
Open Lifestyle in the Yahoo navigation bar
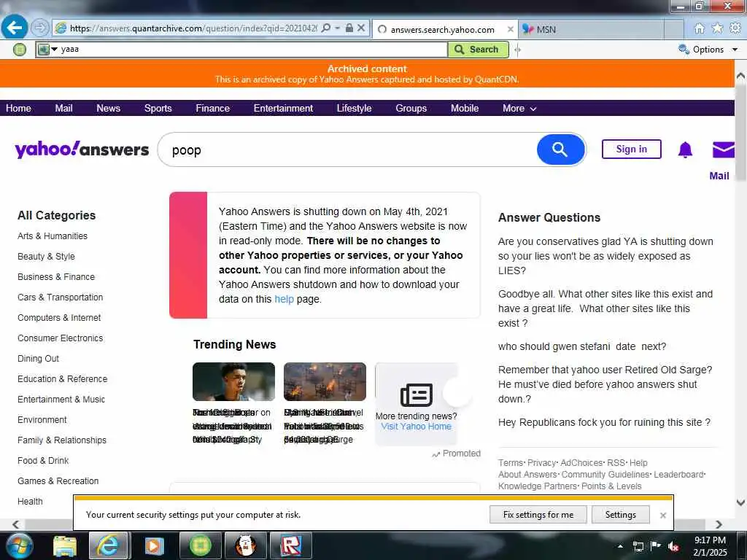point(354,109)
